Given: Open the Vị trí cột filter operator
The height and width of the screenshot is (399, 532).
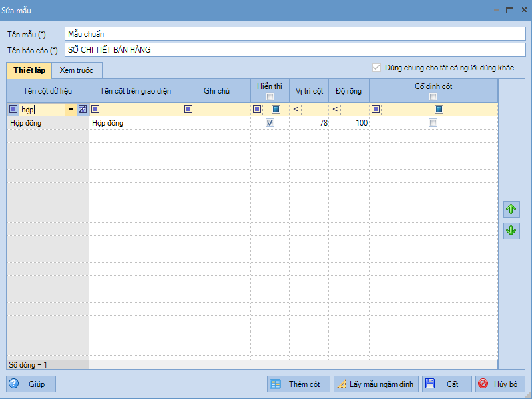Looking at the screenshot, I should [x=295, y=110].
